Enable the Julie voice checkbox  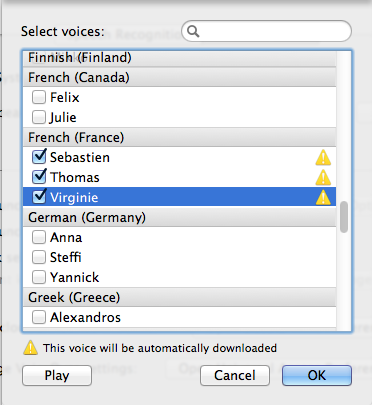(39, 117)
